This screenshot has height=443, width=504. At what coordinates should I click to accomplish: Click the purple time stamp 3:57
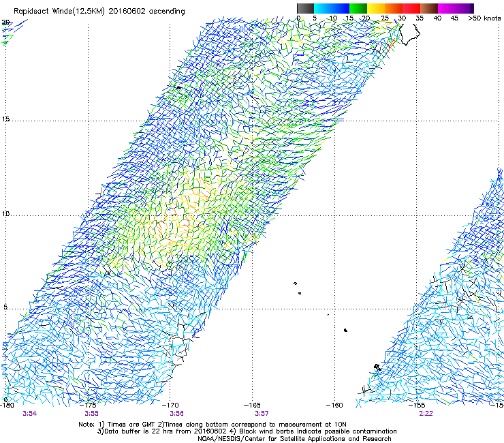pos(262,414)
